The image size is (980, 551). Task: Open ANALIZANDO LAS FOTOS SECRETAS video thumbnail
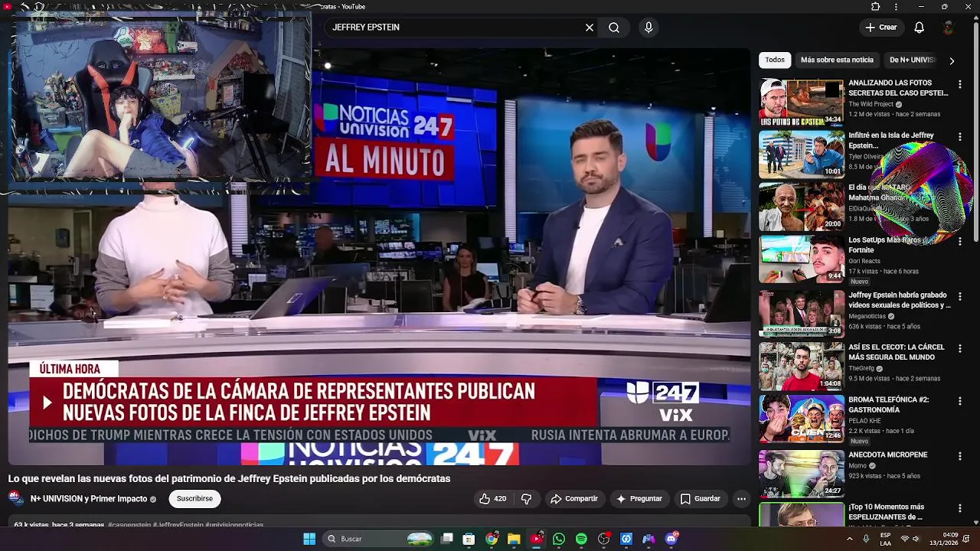[x=801, y=102]
